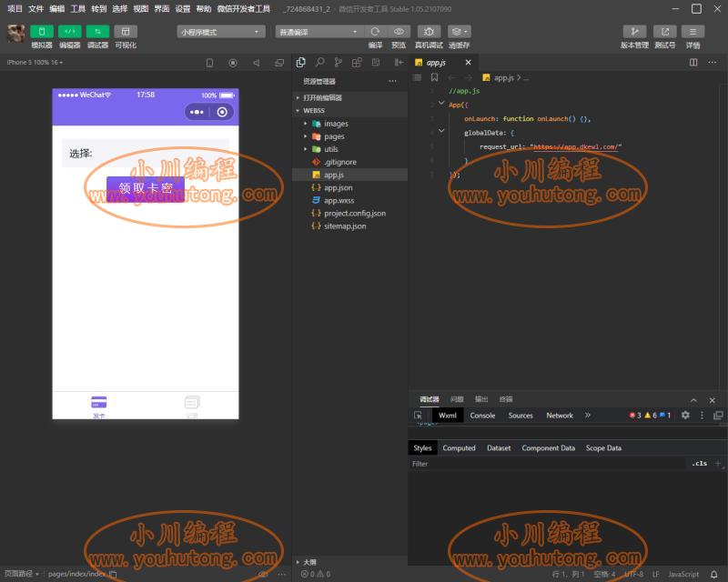Toggle the .cls class editor button
Viewport: 728px width, 582px height.
699,463
